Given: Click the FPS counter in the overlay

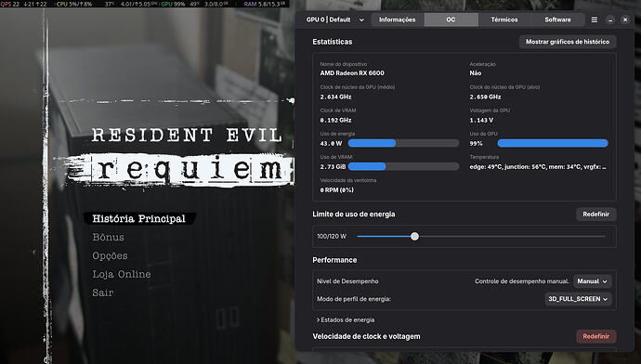Looking at the screenshot, I should tap(10, 4).
